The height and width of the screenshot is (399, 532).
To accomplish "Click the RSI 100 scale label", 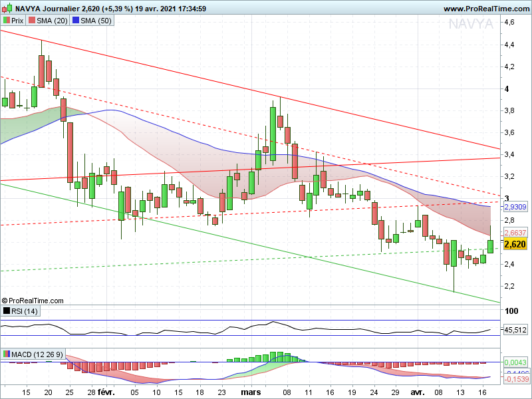I will (x=511, y=311).
